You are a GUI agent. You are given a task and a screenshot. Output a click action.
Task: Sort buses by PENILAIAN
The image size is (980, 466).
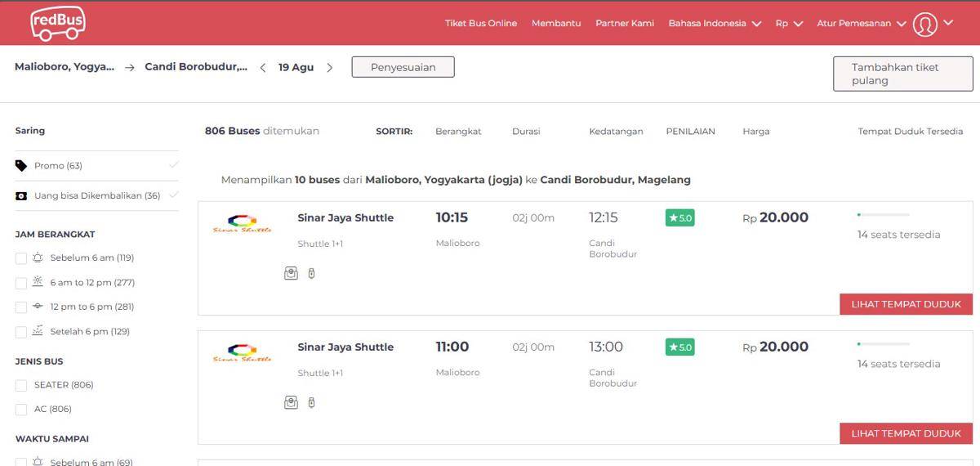click(x=690, y=131)
